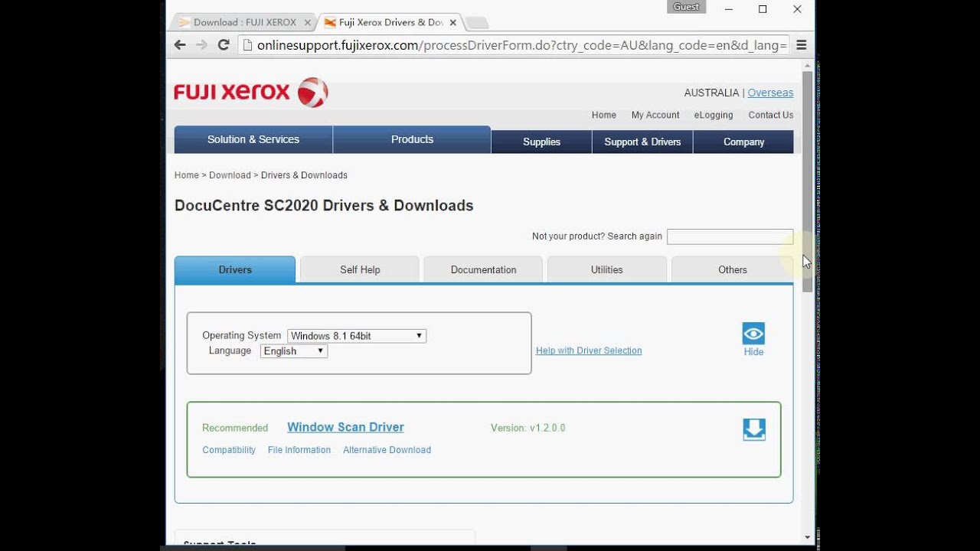
Task: Click the scrollbar up arrow
Action: tap(807, 66)
